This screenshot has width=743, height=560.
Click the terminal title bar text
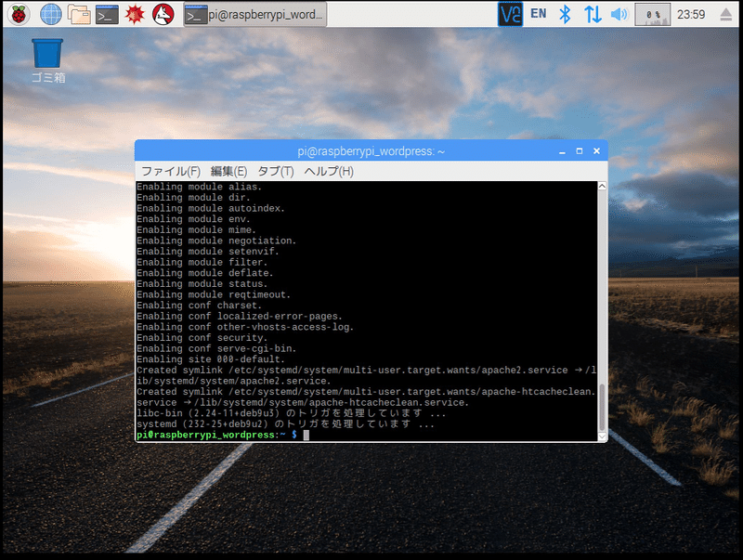[x=371, y=151]
